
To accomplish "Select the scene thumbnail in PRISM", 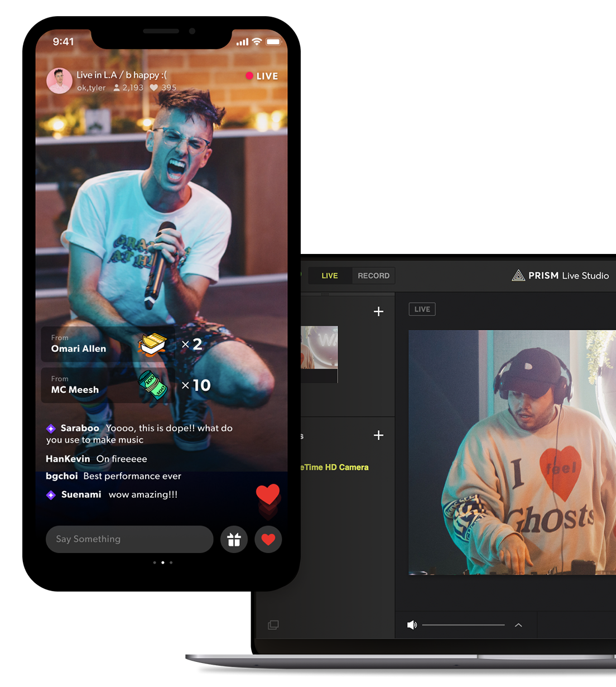I will [x=319, y=354].
